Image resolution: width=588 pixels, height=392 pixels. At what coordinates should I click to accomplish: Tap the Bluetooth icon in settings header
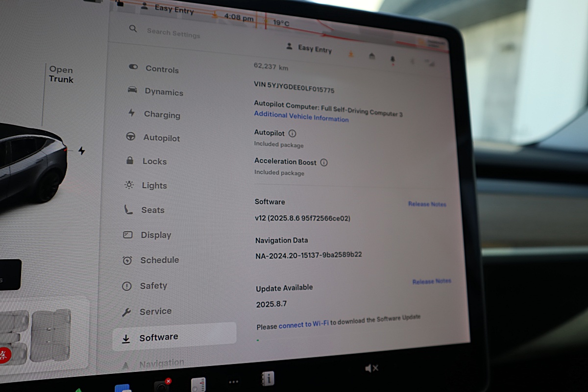412,61
